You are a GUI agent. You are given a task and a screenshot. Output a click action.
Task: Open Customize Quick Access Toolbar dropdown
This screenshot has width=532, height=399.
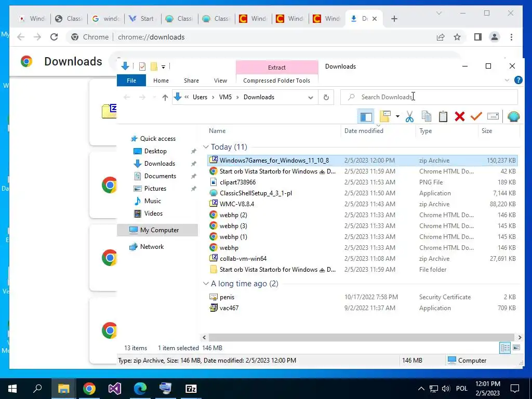[163, 67]
